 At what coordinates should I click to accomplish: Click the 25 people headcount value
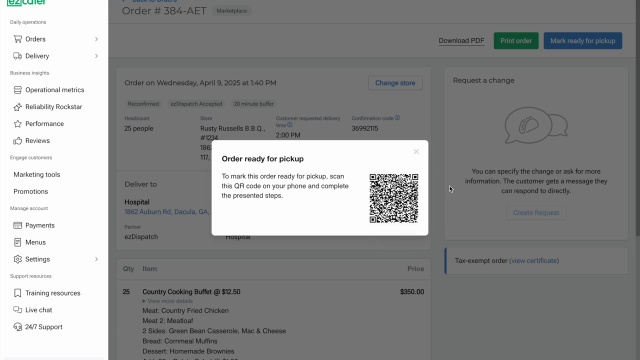coord(139,129)
